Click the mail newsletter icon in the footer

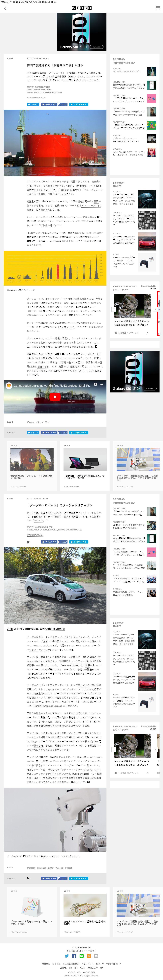96,956
